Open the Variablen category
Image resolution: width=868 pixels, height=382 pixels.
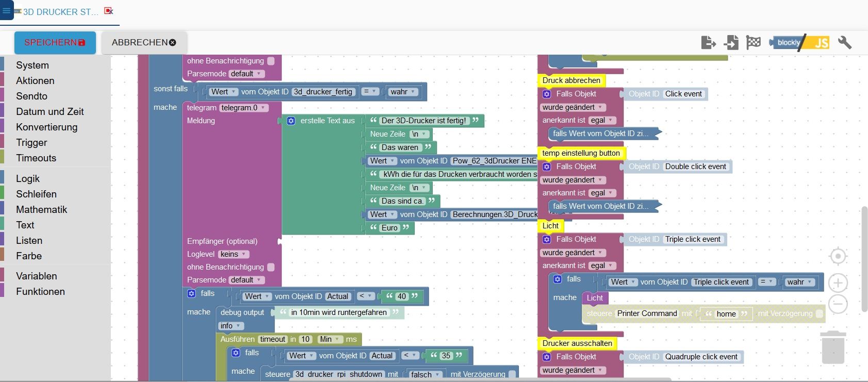coord(37,276)
